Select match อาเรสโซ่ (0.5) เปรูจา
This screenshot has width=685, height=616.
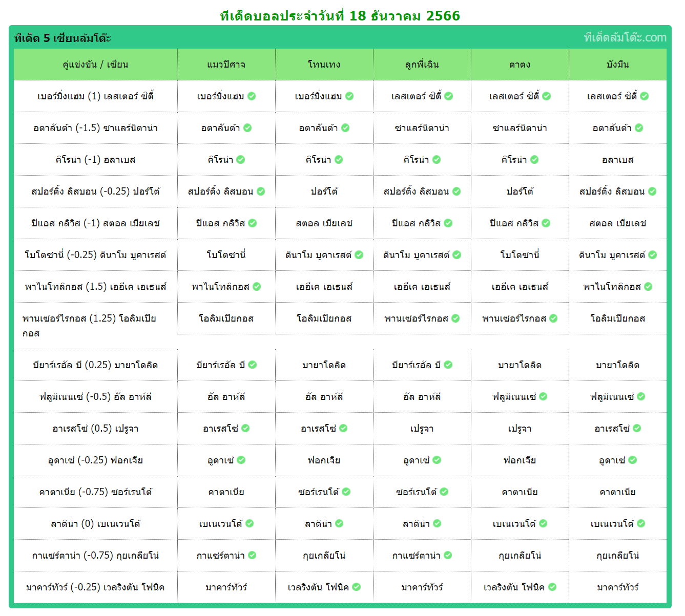pos(95,429)
